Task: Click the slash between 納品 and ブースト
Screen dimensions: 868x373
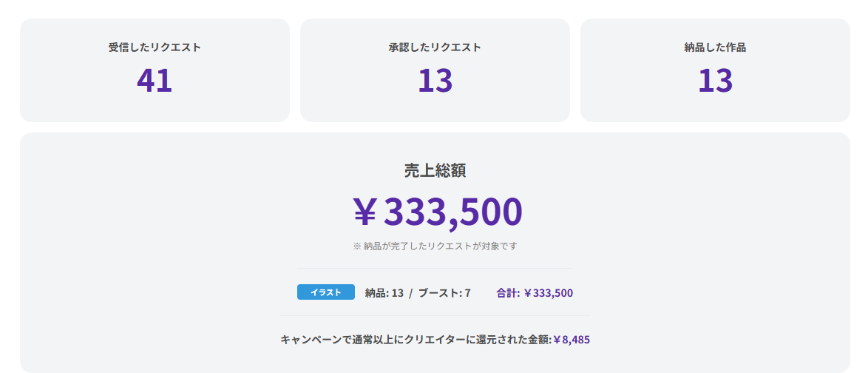Action: point(411,293)
